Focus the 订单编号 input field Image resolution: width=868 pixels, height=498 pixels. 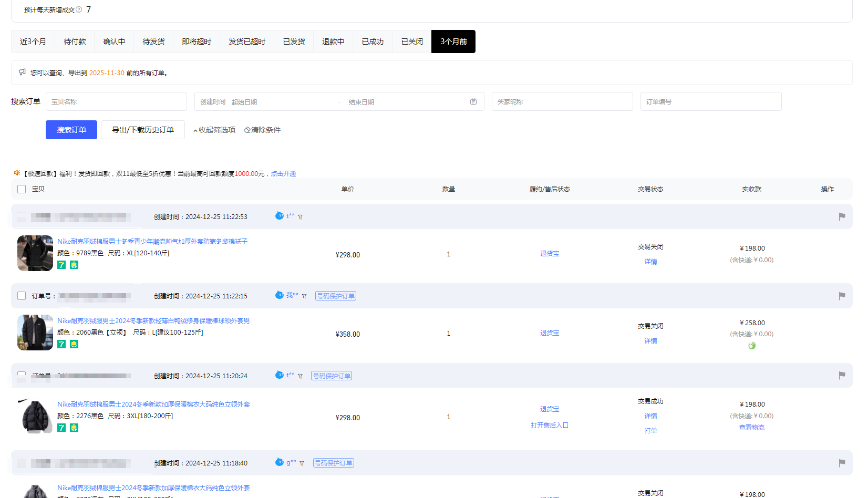point(711,101)
